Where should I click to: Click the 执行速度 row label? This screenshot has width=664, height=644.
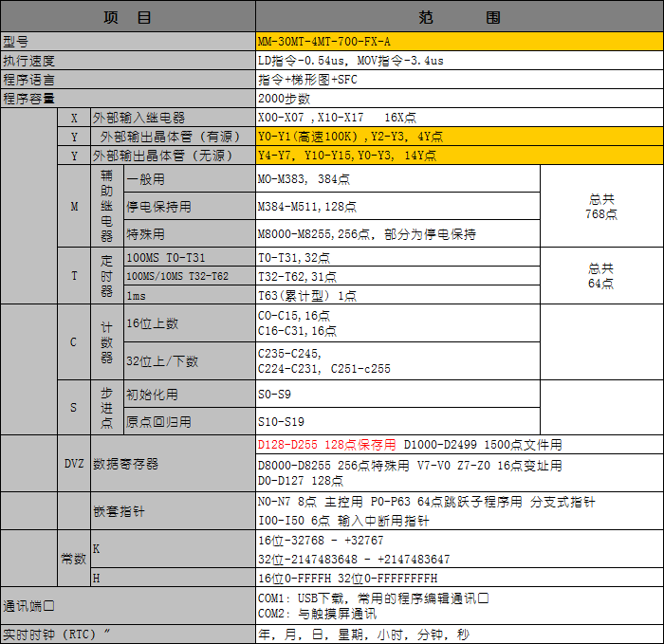pos(127,61)
